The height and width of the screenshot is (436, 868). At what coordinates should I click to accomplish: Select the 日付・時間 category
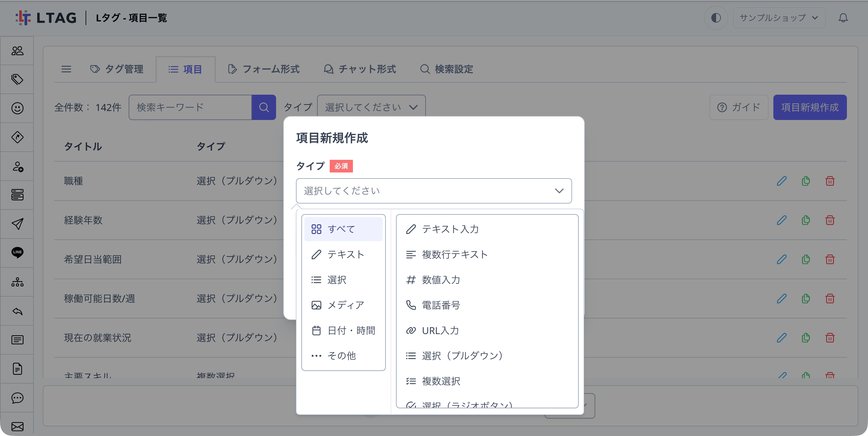pos(343,330)
